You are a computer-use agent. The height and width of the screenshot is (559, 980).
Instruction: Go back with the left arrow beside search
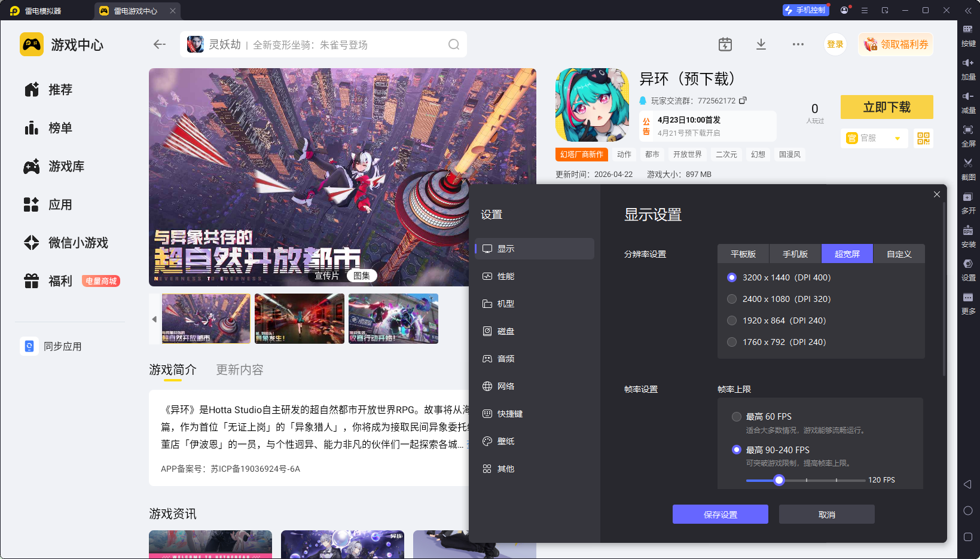tap(159, 44)
